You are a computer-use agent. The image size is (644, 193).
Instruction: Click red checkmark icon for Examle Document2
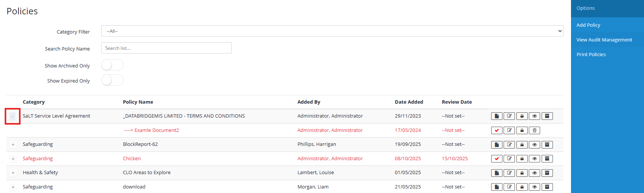pyautogui.click(x=496, y=130)
